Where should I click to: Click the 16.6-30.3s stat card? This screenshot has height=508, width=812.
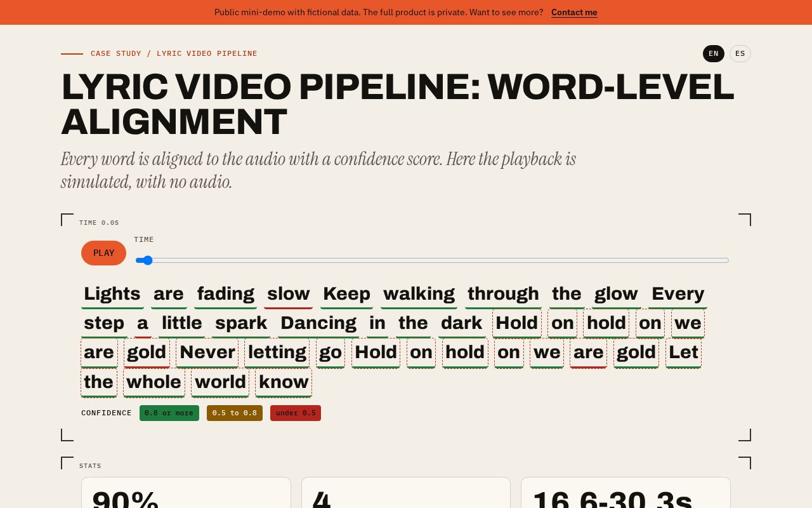pyautogui.click(x=625, y=493)
